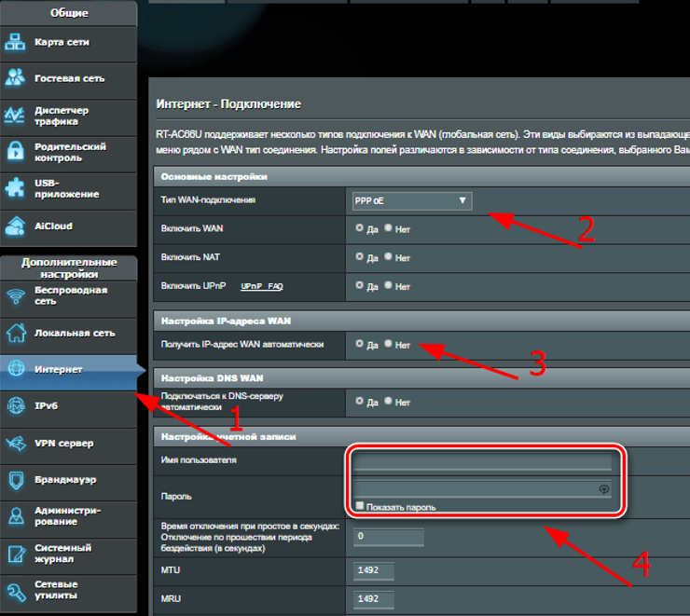The width and height of the screenshot is (690, 616).
Task: Select Нет for automatic WAN IP
Action: click(388, 343)
